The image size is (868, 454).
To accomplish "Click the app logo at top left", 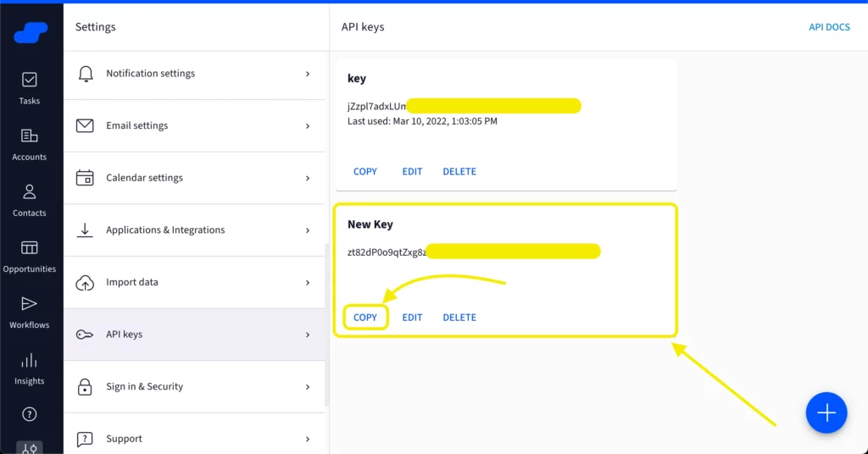I will click(x=31, y=32).
